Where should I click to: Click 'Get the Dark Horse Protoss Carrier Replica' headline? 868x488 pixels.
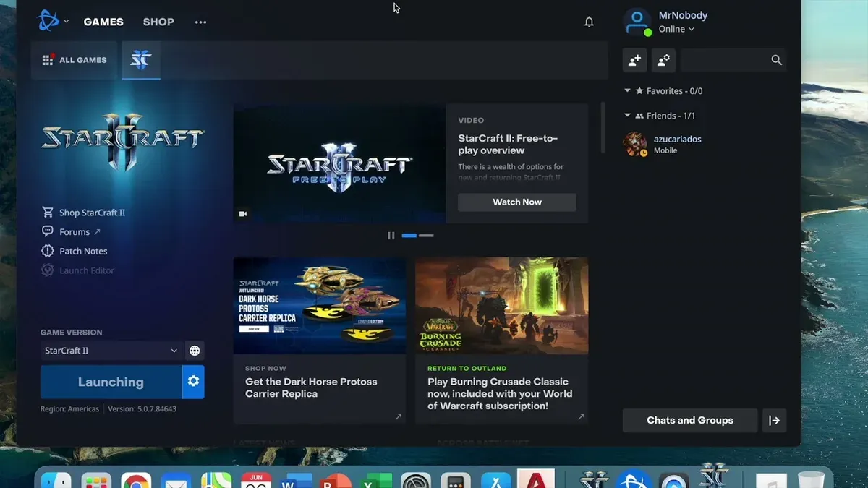point(311,388)
